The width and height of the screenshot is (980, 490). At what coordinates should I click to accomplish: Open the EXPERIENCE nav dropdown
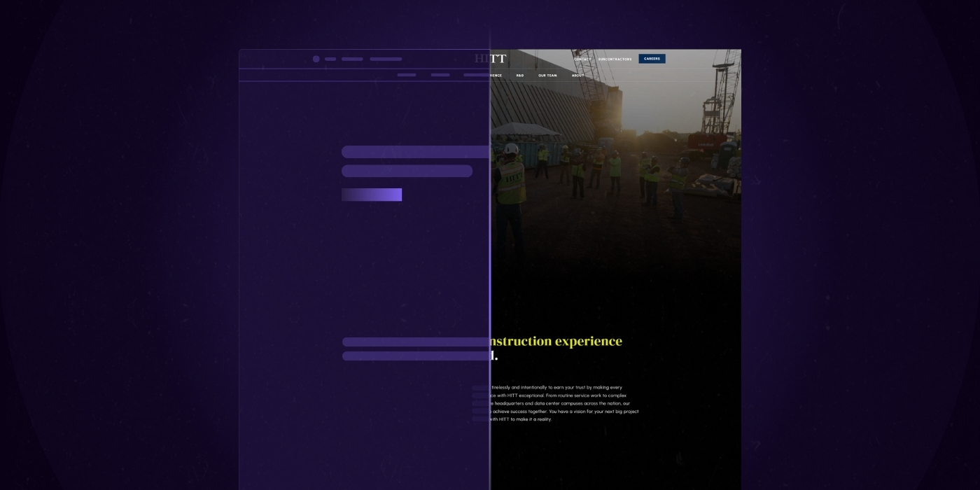point(494,76)
